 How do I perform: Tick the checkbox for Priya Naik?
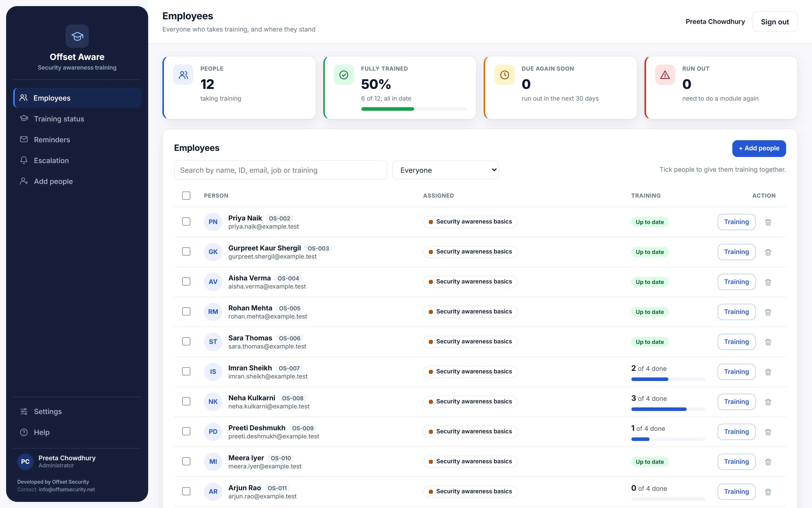[186, 221]
